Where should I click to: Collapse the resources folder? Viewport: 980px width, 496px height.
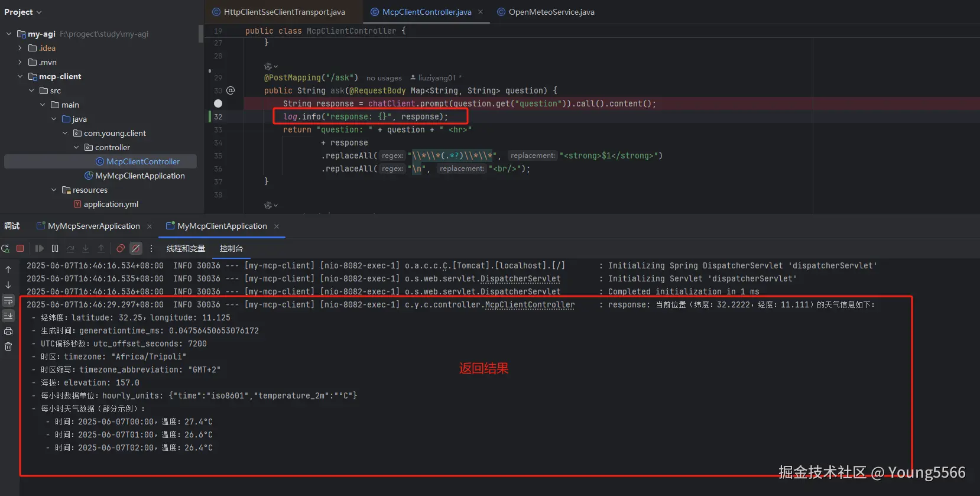tap(54, 190)
